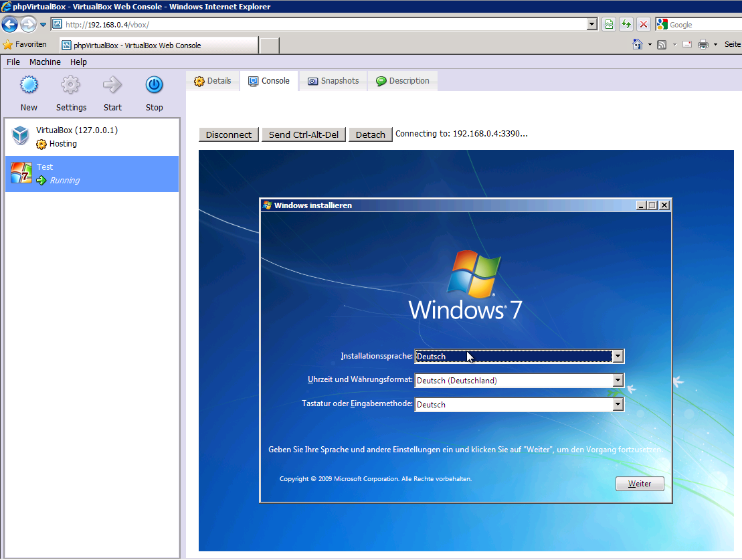Expand Uhrzeit und Währungsformat dropdown
Image resolution: width=742 pixels, height=560 pixels.
click(x=618, y=381)
